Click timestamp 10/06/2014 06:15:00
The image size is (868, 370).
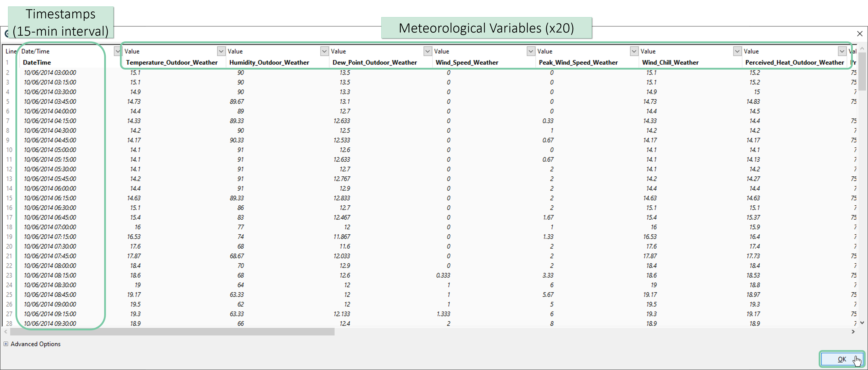[x=50, y=198]
